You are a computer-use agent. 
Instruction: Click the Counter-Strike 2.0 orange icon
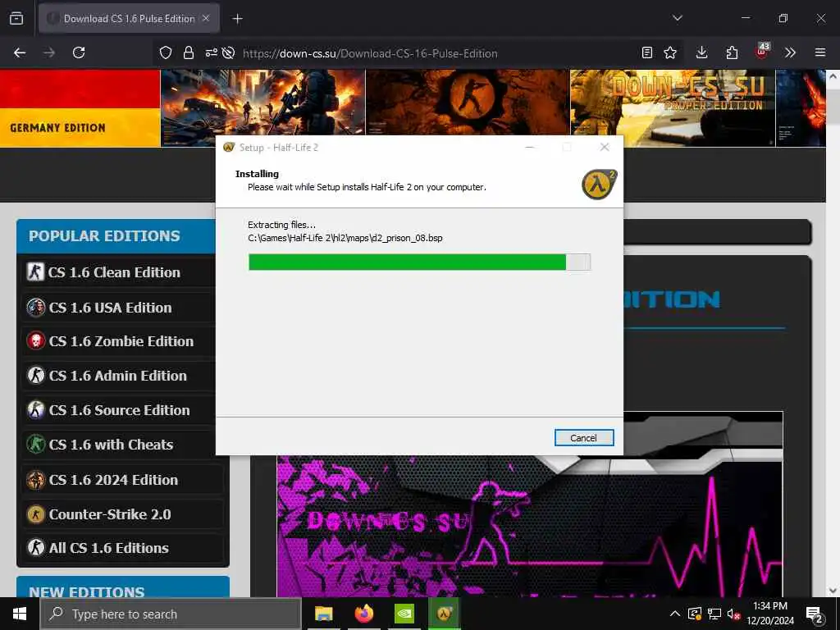pyautogui.click(x=36, y=514)
